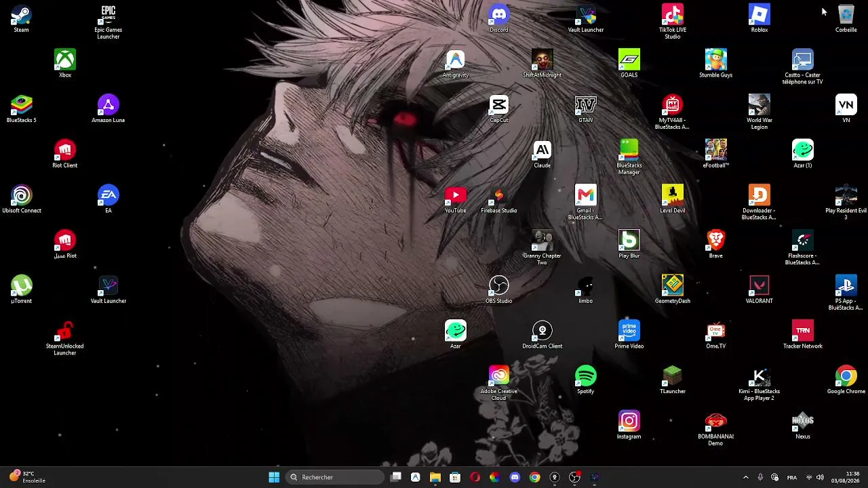
Task: Select the BlueStacks Manager icon
Action: click(x=629, y=157)
